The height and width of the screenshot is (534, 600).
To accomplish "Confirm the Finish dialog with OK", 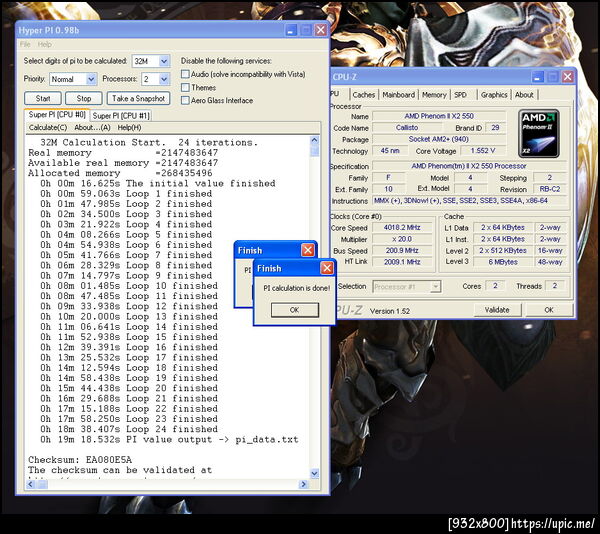I will [295, 310].
